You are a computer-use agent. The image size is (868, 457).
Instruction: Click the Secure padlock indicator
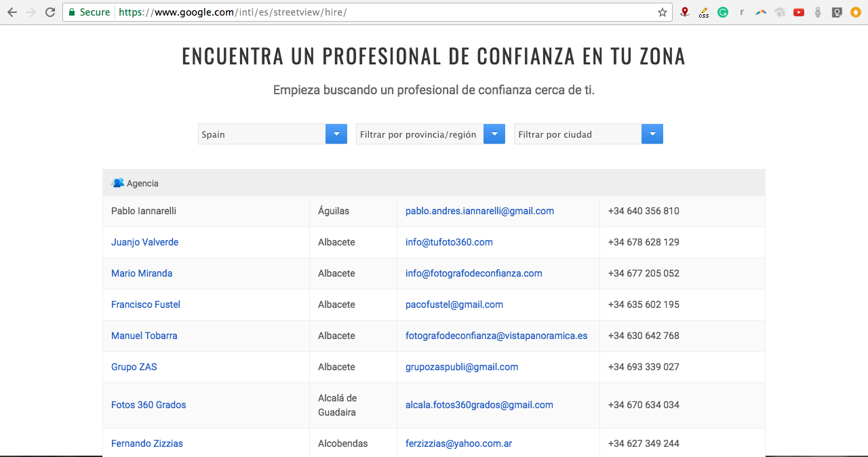[x=89, y=12]
